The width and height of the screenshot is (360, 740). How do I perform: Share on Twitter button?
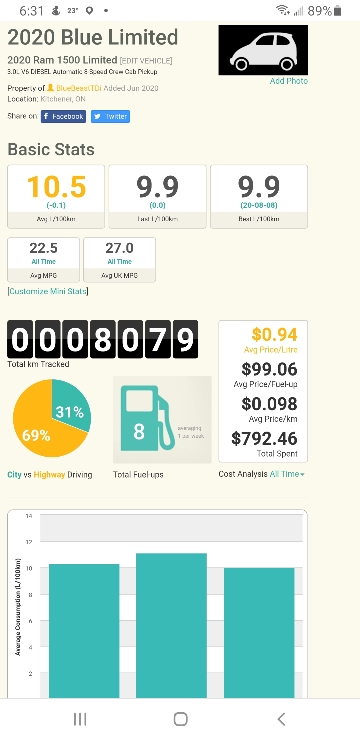tap(110, 117)
